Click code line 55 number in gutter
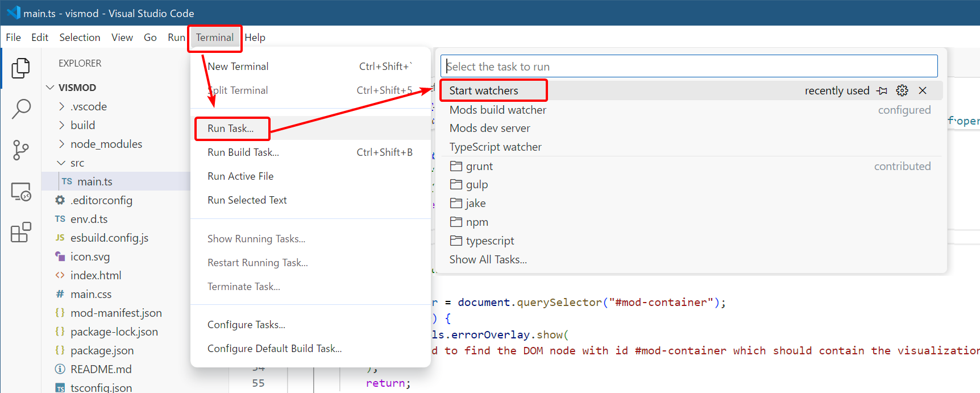Image resolution: width=980 pixels, height=393 pixels. click(258, 383)
